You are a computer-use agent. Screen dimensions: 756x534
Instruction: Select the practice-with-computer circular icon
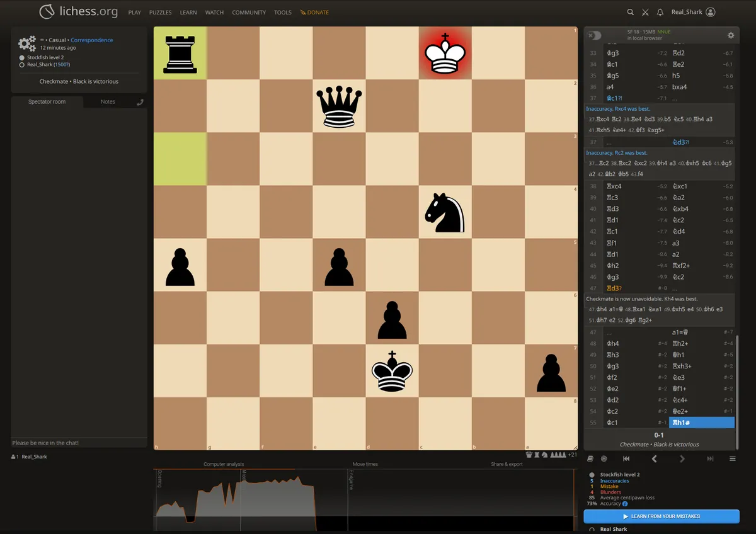pyautogui.click(x=604, y=458)
